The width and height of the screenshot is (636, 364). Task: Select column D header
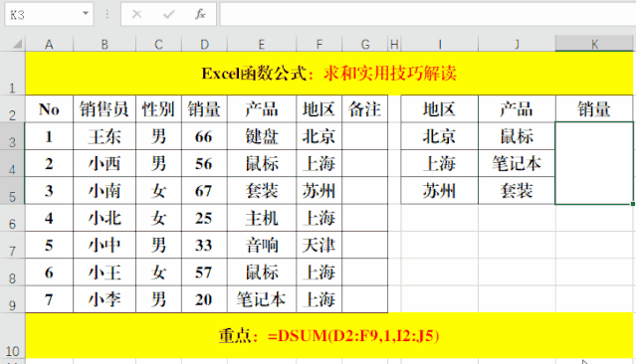(204, 44)
